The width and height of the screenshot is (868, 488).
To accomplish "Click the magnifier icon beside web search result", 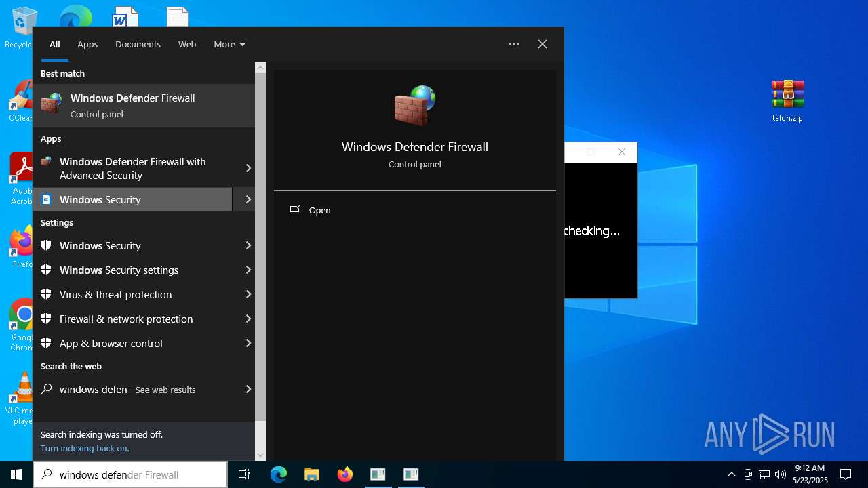I will [46, 389].
